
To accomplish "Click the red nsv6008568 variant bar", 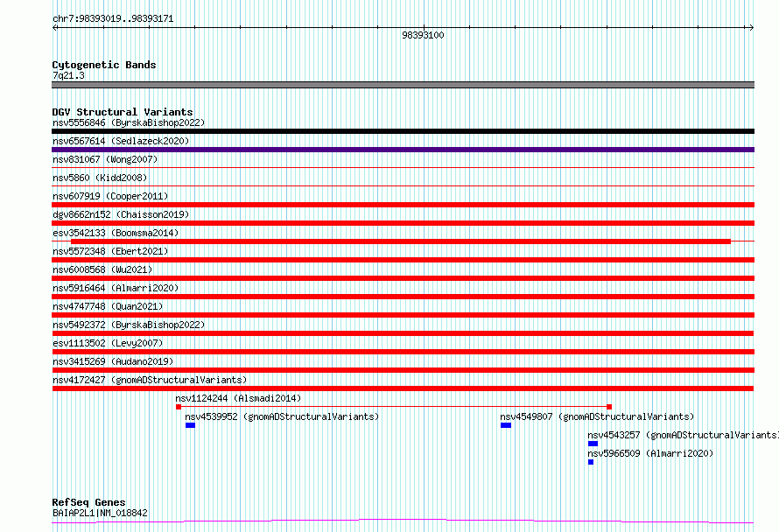I will coord(403,278).
